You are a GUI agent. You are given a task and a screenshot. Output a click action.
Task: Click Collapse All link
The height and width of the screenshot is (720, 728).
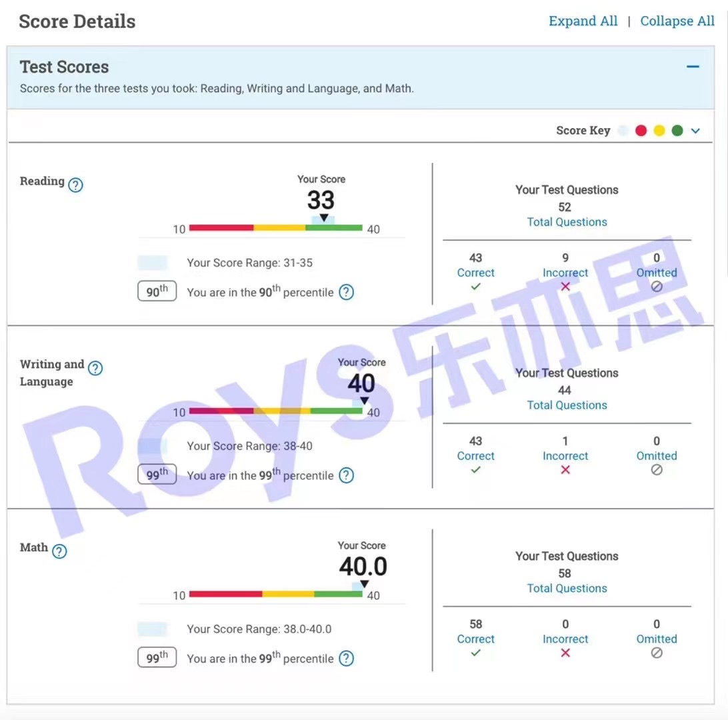677,21
